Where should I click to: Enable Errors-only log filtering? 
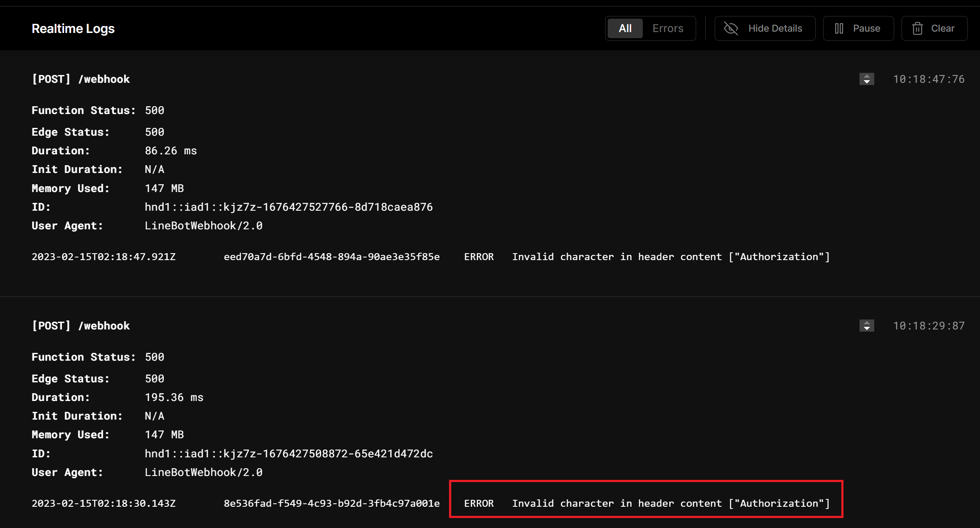pos(667,28)
